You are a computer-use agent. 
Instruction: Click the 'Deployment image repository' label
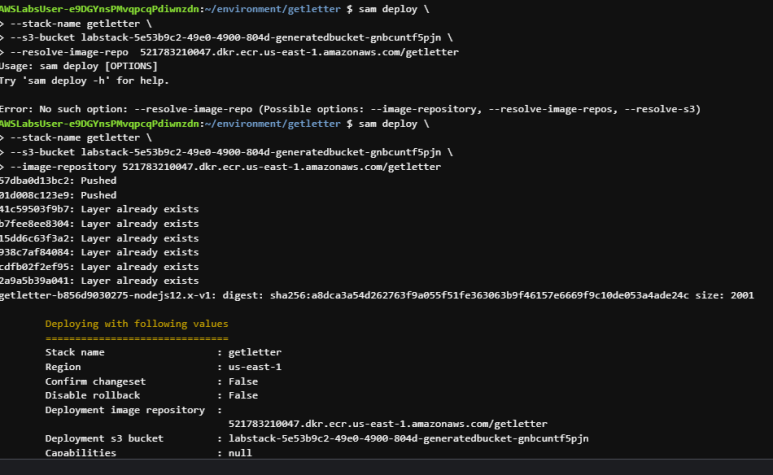pyautogui.click(x=125, y=410)
